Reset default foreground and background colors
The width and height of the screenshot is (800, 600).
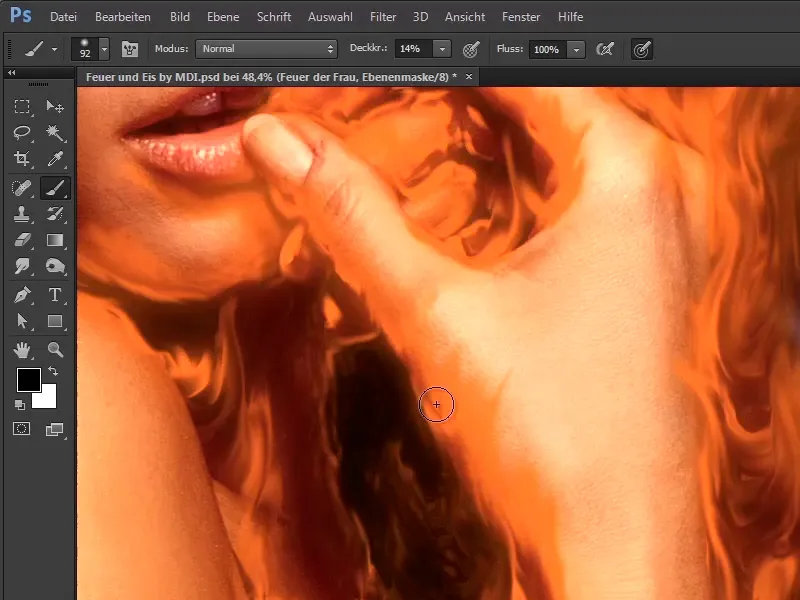20,405
